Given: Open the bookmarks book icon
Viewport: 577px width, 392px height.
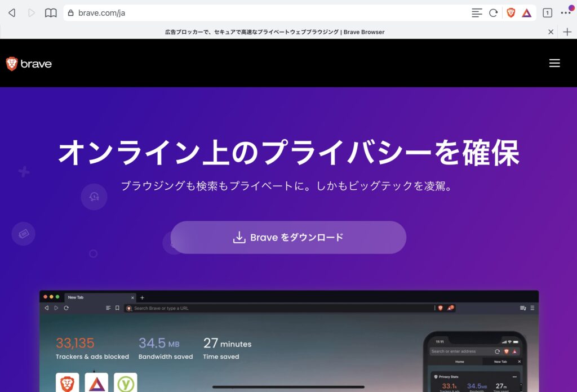Looking at the screenshot, I should pyautogui.click(x=51, y=13).
